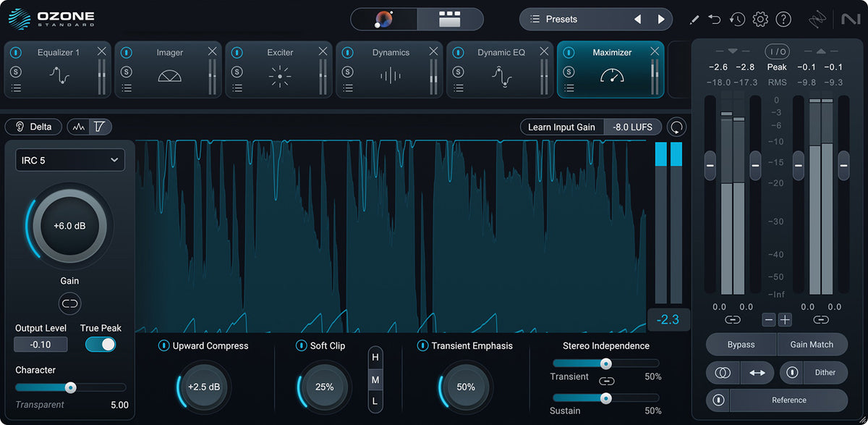Solo the Dynamic EQ module
This screenshot has height=425, width=868.
tap(459, 72)
